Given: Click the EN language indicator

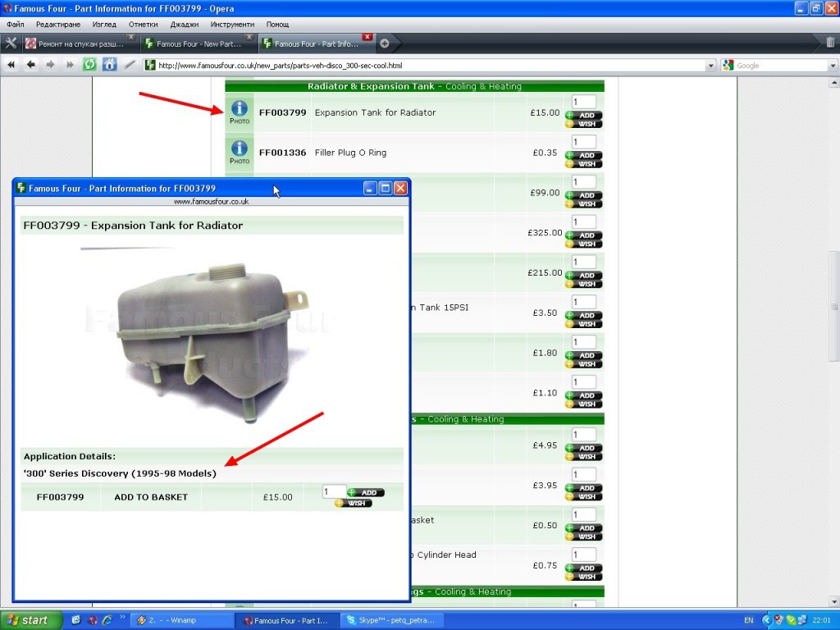Looking at the screenshot, I should (748, 620).
